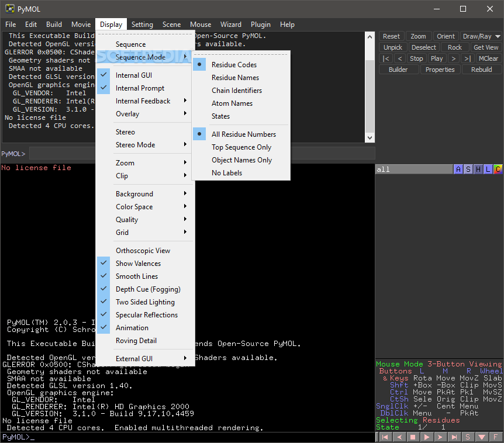Click the A (Action) button for object all
This screenshot has width=504, height=443.
[458, 169]
